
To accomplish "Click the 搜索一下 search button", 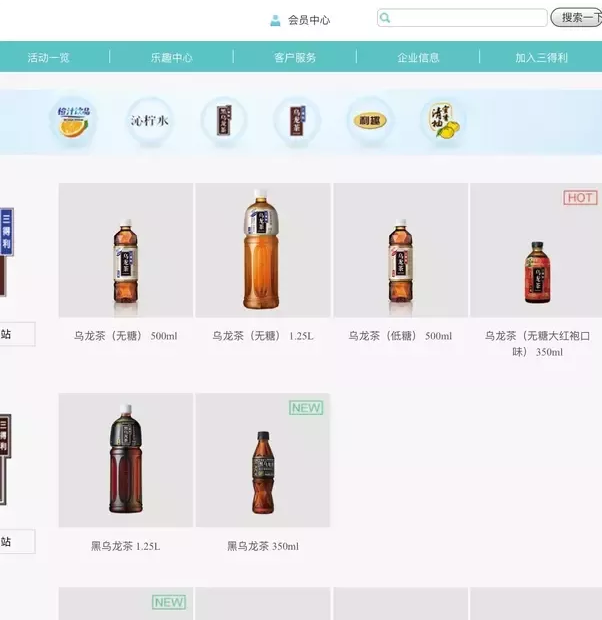I will (577, 17).
